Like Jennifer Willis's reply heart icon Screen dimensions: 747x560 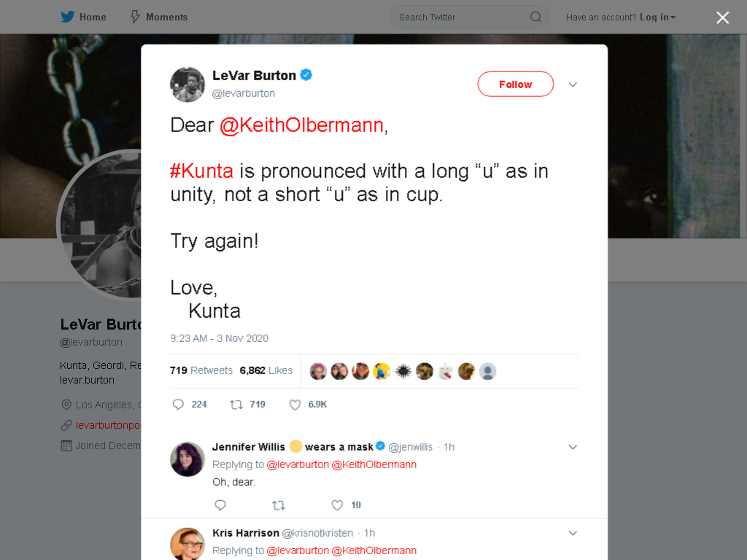click(337, 505)
